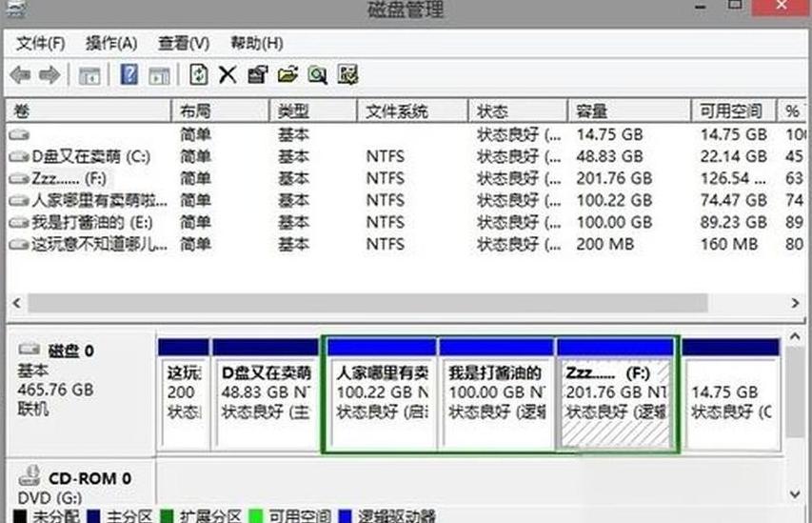Select the 这玩意不知道哪儿 volume row
This screenshot has width=812, height=523.
(x=406, y=245)
